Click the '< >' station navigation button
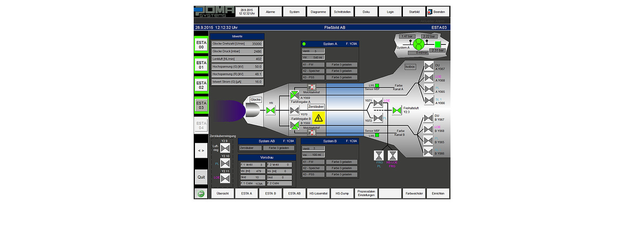Screen dimensions: 644x244 coord(201,150)
